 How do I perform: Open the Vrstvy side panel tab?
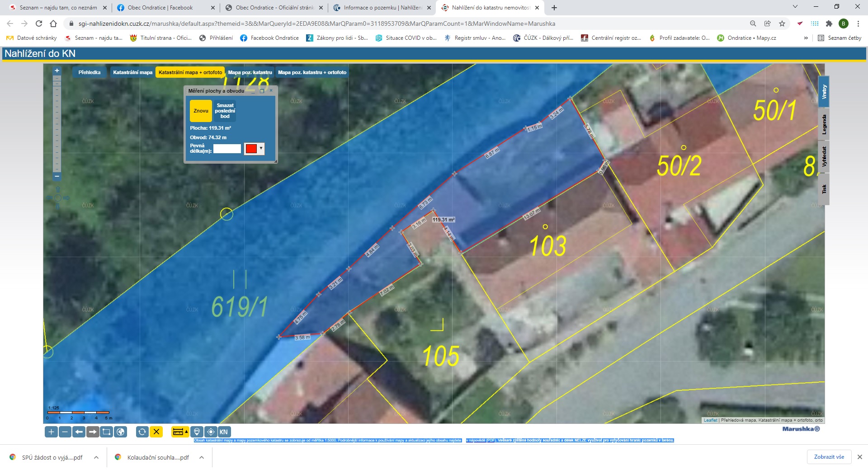tap(824, 92)
